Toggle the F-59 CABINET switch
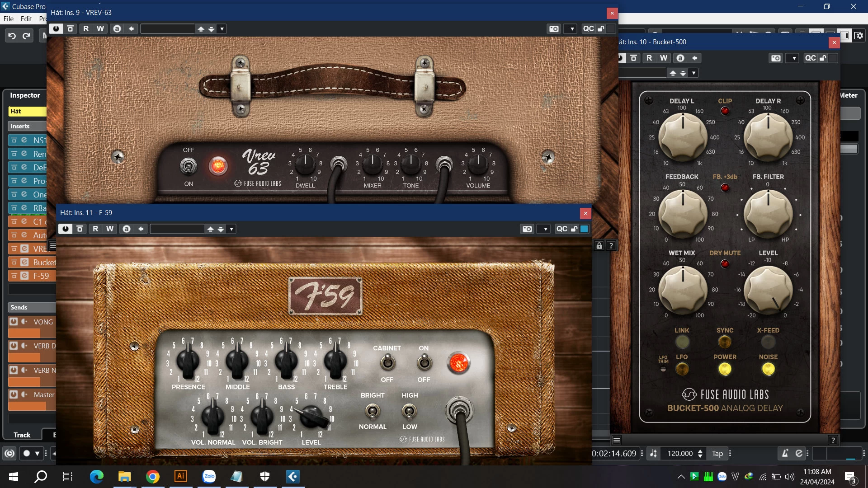This screenshot has height=488, width=868. (387, 362)
